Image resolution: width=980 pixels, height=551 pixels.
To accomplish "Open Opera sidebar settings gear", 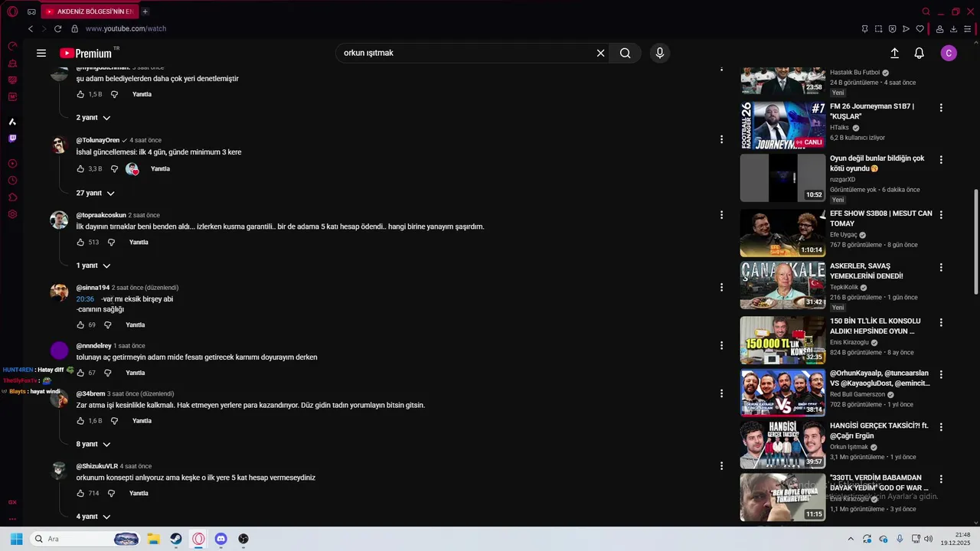I will point(12,214).
